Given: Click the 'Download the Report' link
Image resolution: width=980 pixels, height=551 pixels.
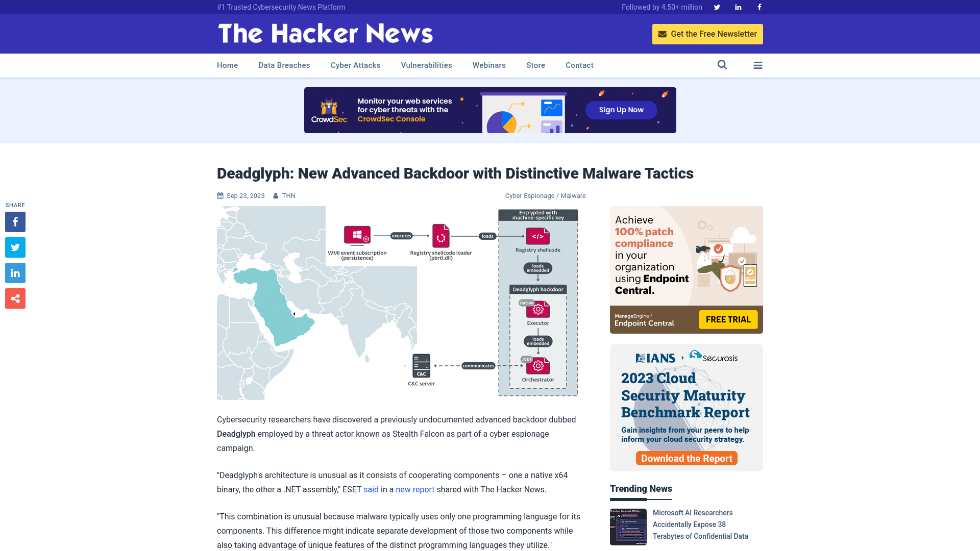Looking at the screenshot, I should (x=687, y=458).
